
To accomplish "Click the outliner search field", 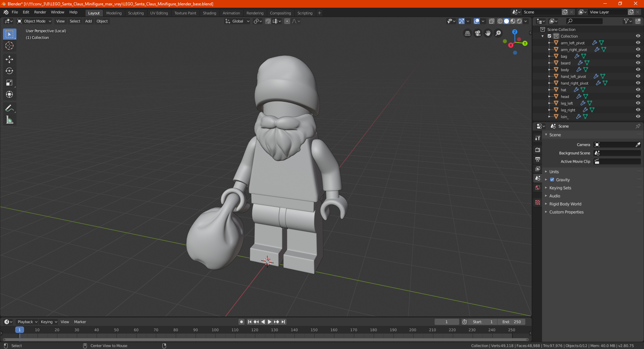I will (x=584, y=21).
